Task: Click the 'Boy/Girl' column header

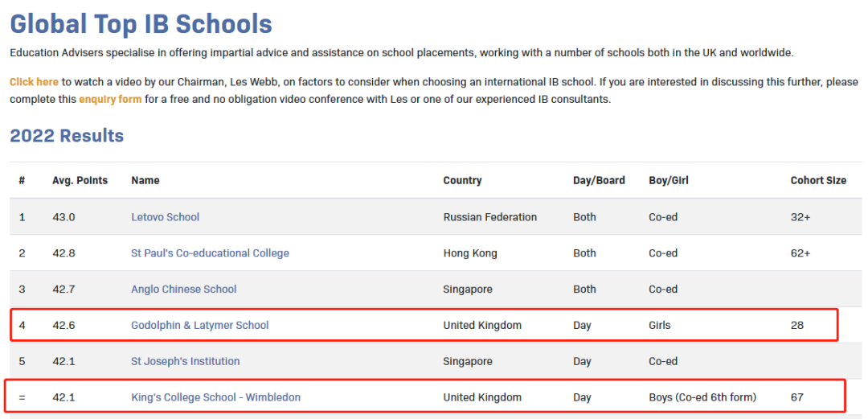Action: point(669,180)
